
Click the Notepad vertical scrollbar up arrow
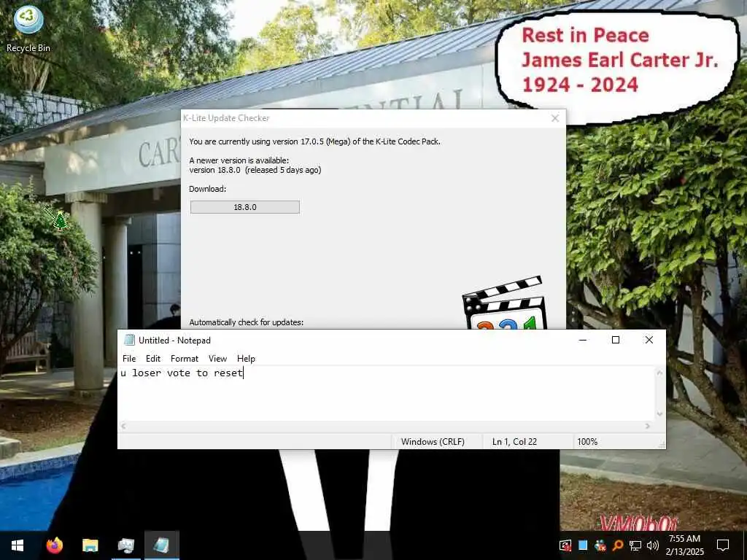pyautogui.click(x=659, y=373)
